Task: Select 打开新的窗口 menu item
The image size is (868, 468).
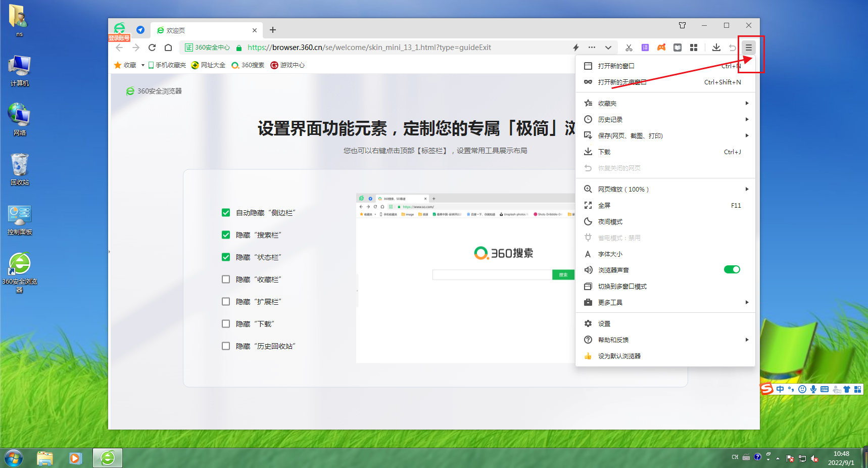Action: (665, 66)
